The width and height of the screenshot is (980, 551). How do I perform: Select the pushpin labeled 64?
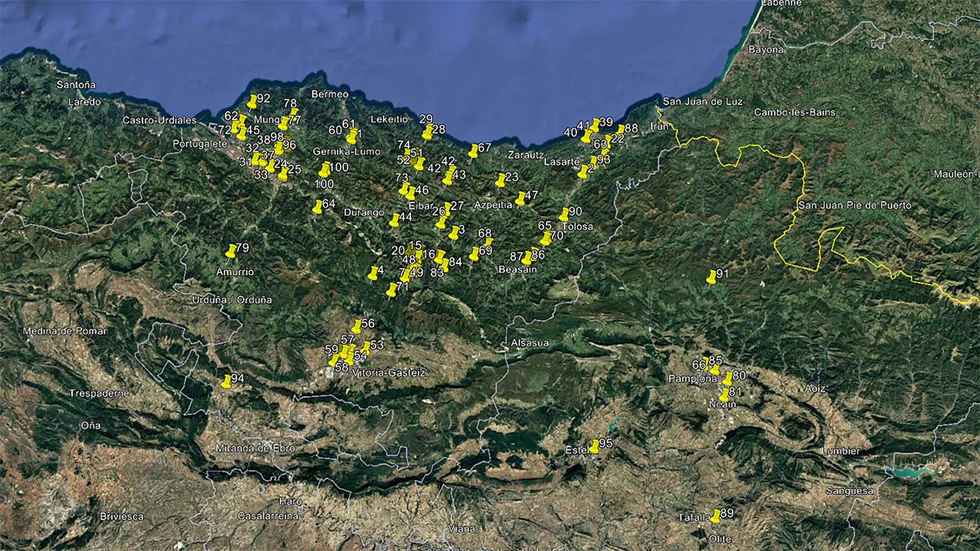(318, 207)
